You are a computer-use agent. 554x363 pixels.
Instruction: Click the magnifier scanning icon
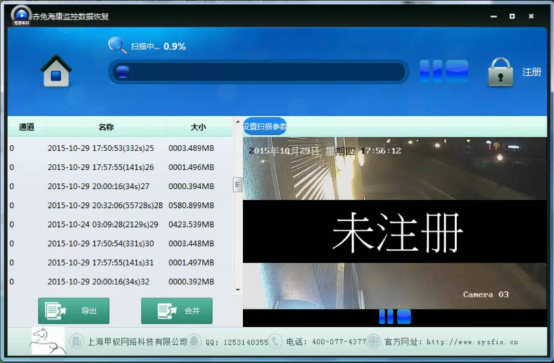(x=117, y=45)
